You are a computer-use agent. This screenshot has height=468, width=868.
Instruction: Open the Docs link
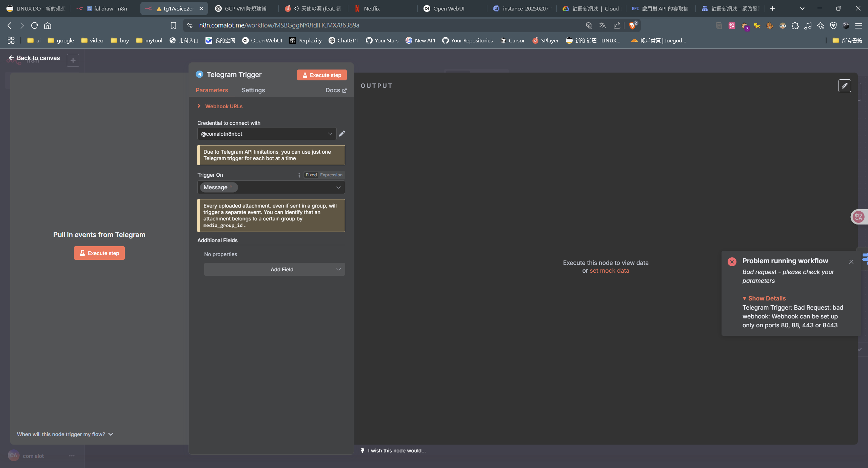336,90
